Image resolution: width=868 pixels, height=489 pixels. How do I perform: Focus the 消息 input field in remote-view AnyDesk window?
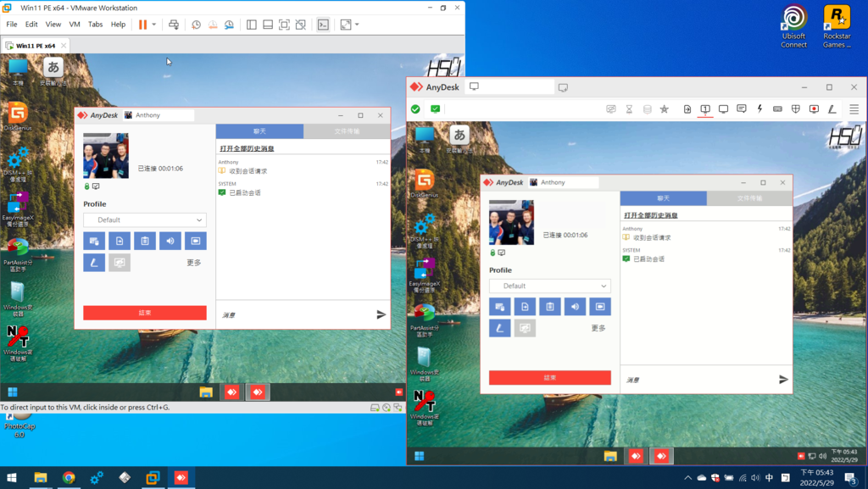[699, 380]
